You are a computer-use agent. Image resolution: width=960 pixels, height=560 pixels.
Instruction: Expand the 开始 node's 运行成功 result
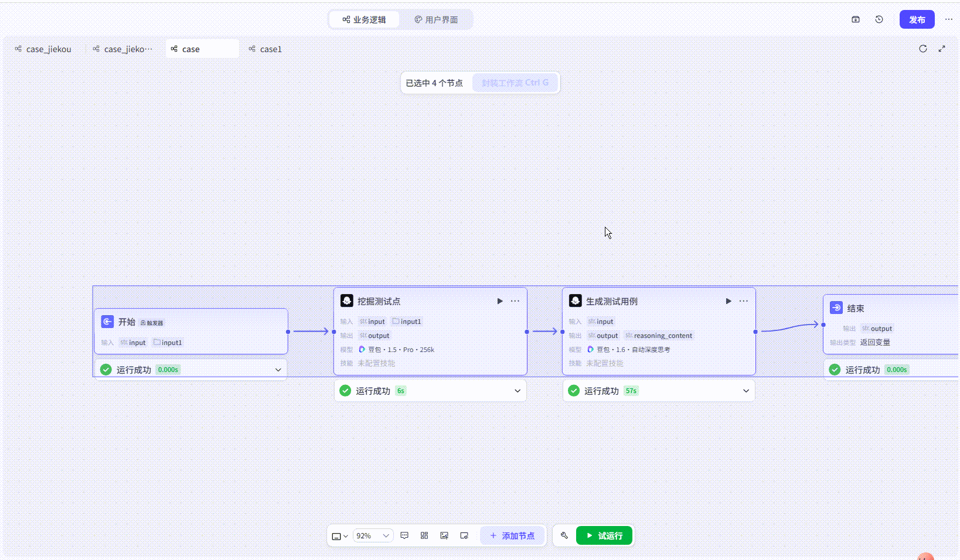pos(278,370)
